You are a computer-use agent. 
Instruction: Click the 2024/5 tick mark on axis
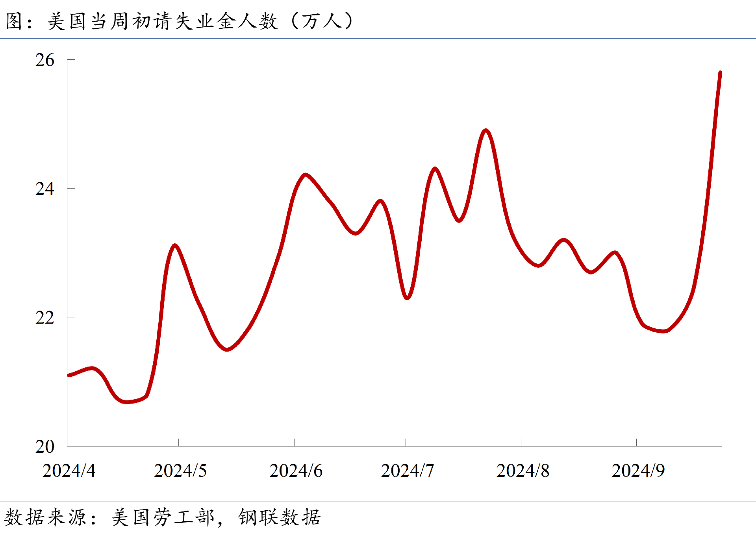[x=179, y=442]
